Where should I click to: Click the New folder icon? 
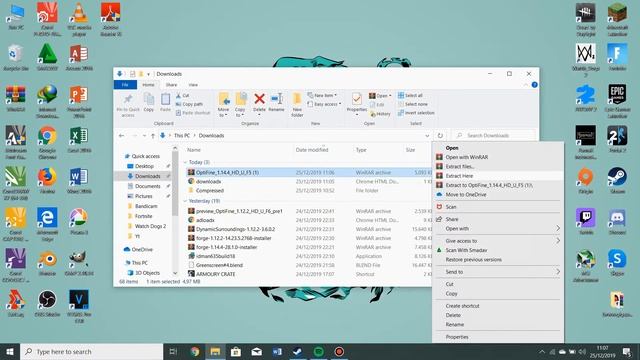point(297,99)
